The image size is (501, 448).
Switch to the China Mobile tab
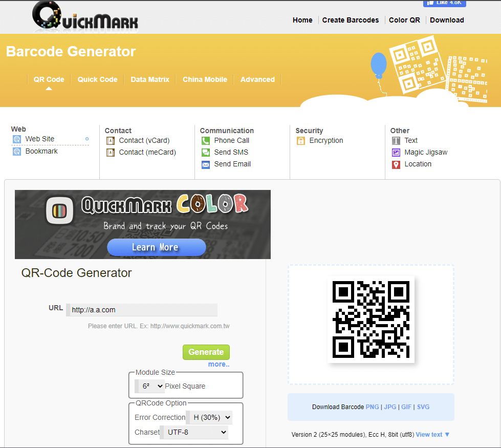205,80
